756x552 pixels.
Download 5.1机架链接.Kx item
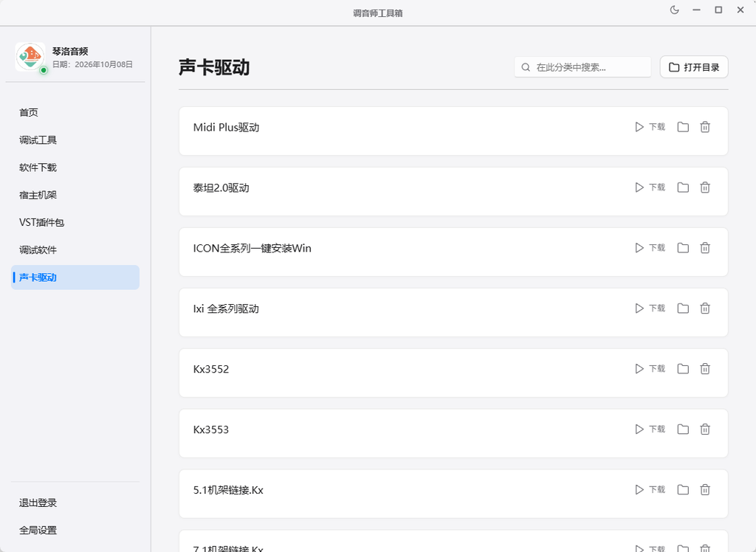click(x=650, y=490)
